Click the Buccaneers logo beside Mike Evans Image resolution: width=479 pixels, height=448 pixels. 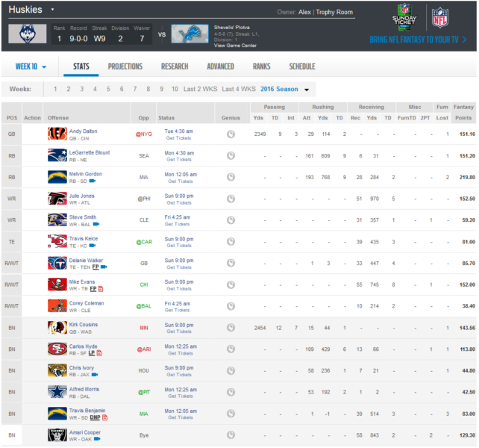click(57, 284)
